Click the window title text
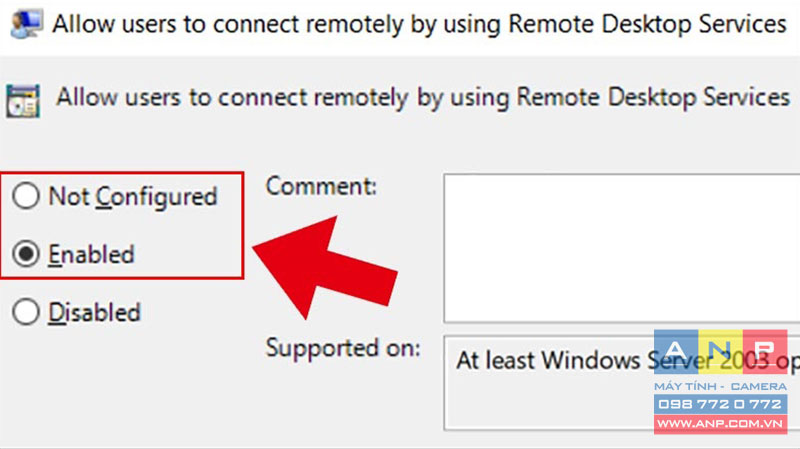This screenshot has width=800, height=449. click(x=419, y=24)
